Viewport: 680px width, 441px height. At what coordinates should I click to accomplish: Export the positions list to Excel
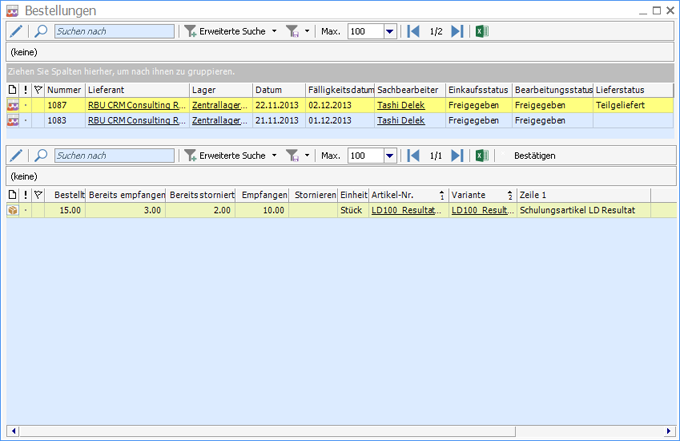click(x=482, y=155)
